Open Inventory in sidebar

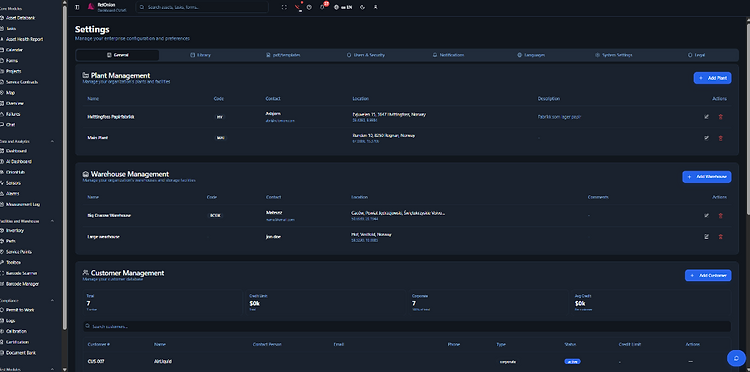[15, 230]
